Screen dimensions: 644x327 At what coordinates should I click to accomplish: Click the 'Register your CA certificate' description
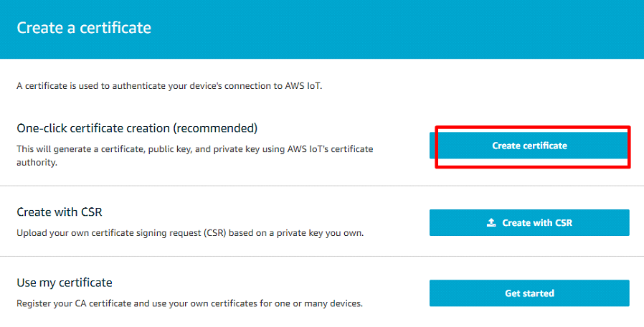point(189,303)
